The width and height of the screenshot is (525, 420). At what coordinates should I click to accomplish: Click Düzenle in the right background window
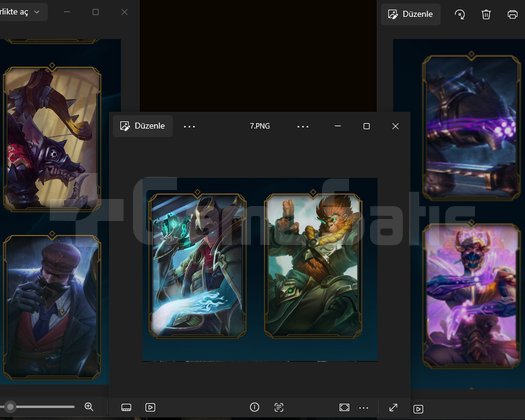coord(410,14)
